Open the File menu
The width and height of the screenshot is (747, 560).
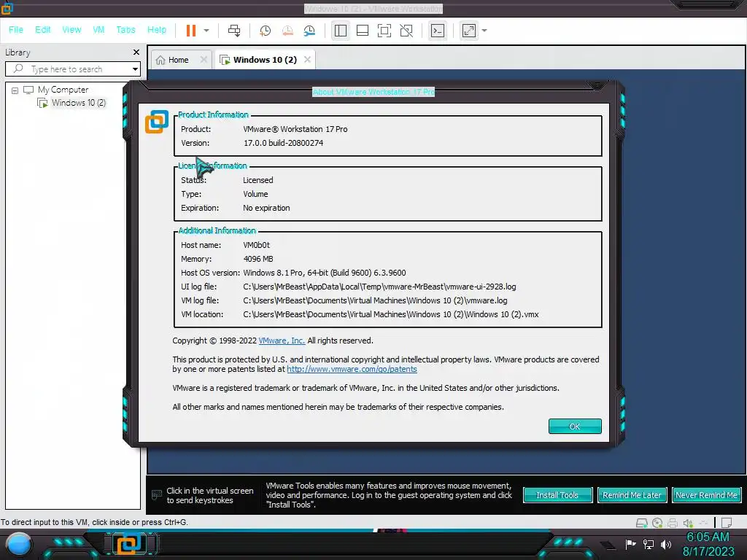tap(16, 29)
